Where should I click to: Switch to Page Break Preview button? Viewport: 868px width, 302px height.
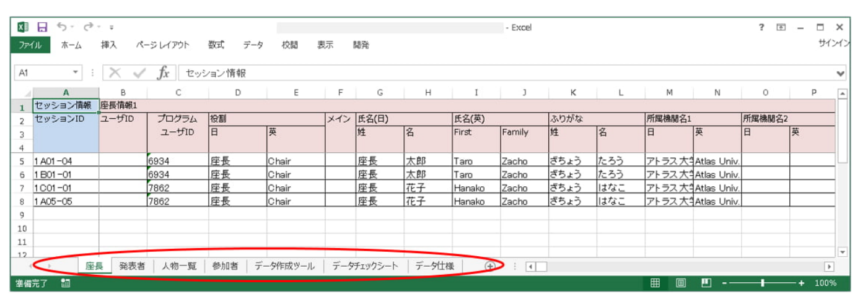pos(706,283)
